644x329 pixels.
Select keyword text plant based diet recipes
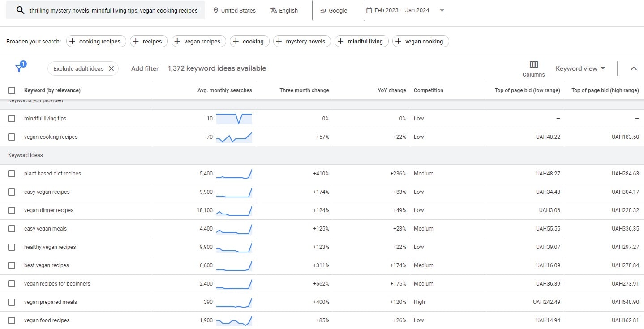[x=52, y=174]
